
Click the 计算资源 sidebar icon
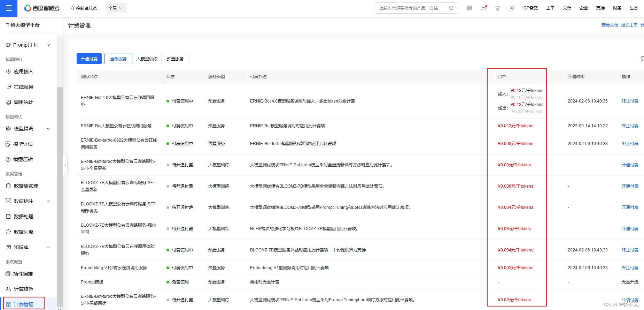tap(8, 289)
